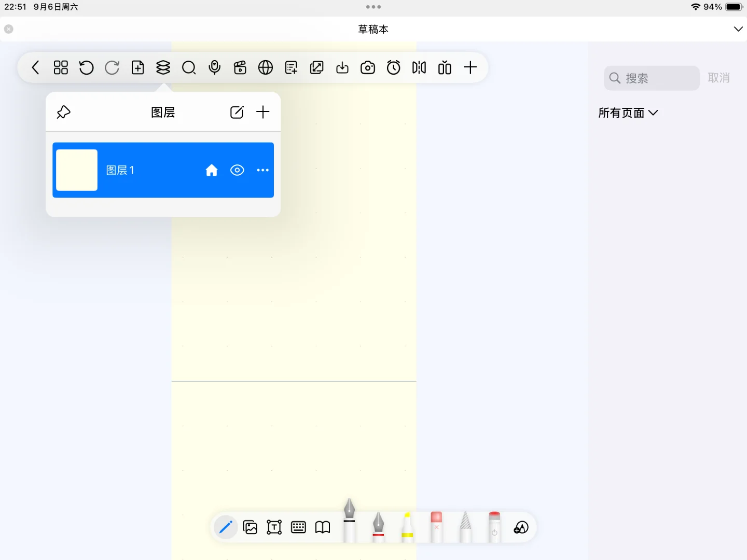Start an audio recording with the microphone icon
747x560 pixels.
click(215, 67)
